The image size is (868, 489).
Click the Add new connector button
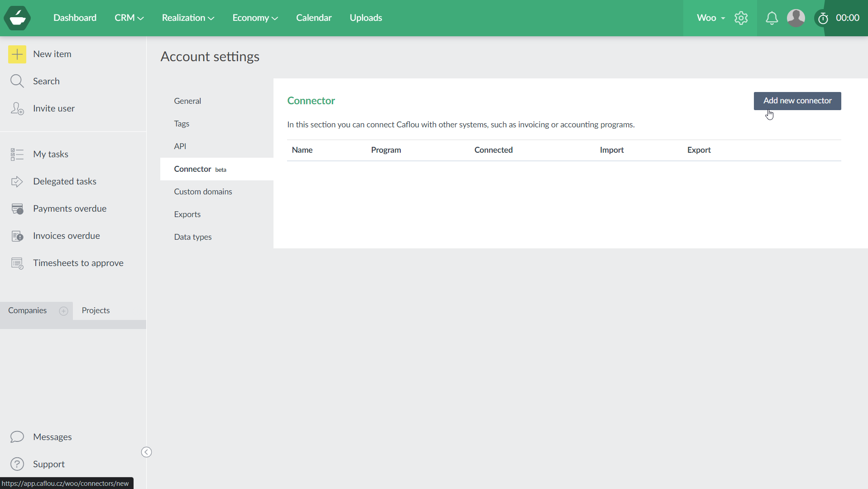point(797,101)
